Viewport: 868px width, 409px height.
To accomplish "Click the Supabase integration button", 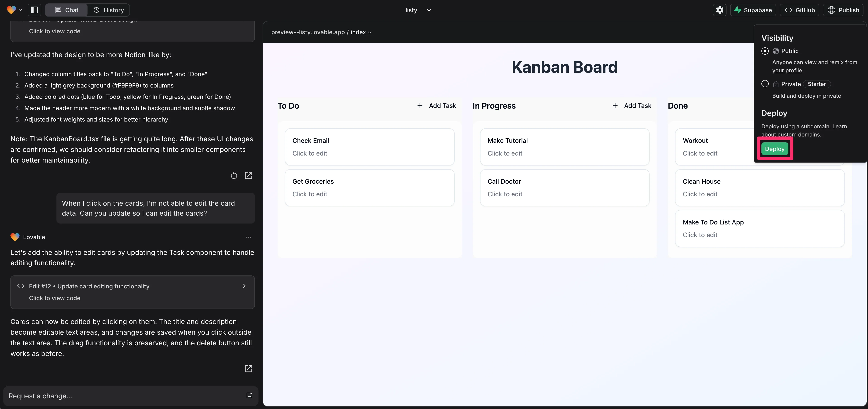I will (753, 10).
